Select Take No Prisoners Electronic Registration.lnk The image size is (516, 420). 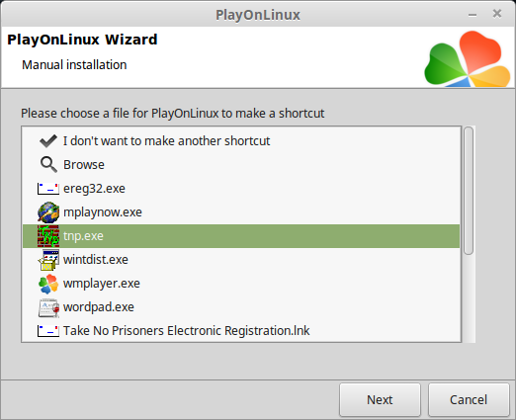[x=187, y=331]
